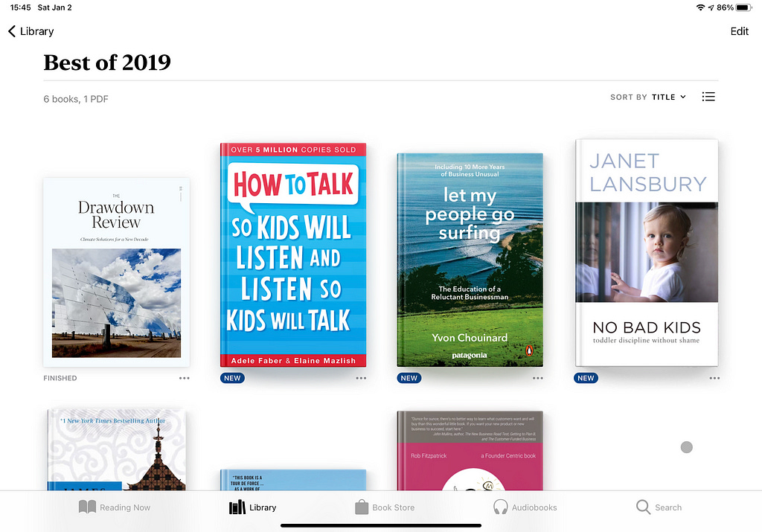Open the Sort By Title dropdown
The height and width of the screenshot is (532, 762).
coord(648,97)
